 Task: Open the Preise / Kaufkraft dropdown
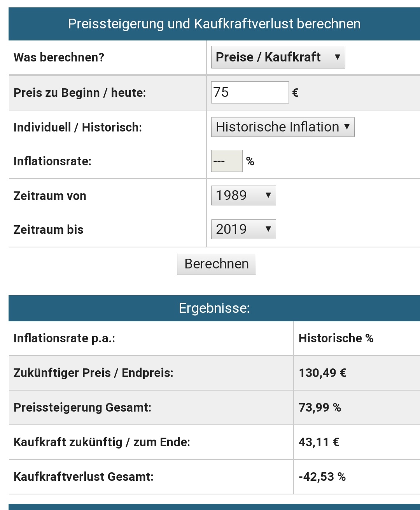[278, 57]
